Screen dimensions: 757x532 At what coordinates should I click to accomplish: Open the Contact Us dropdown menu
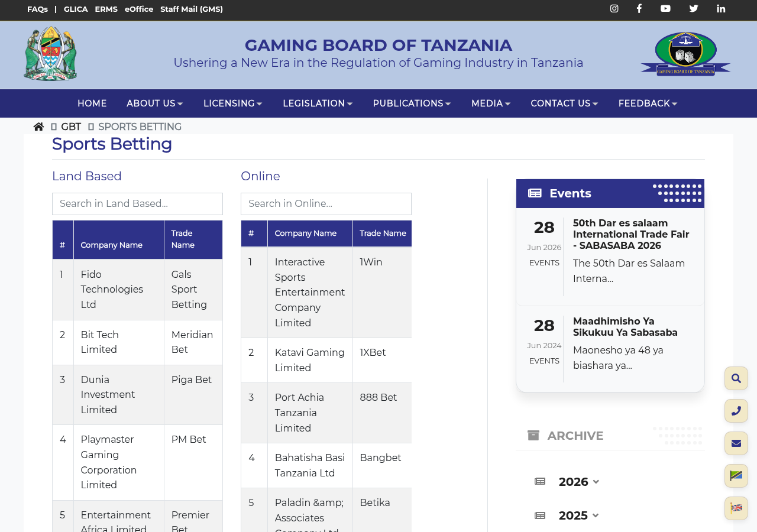click(x=564, y=103)
